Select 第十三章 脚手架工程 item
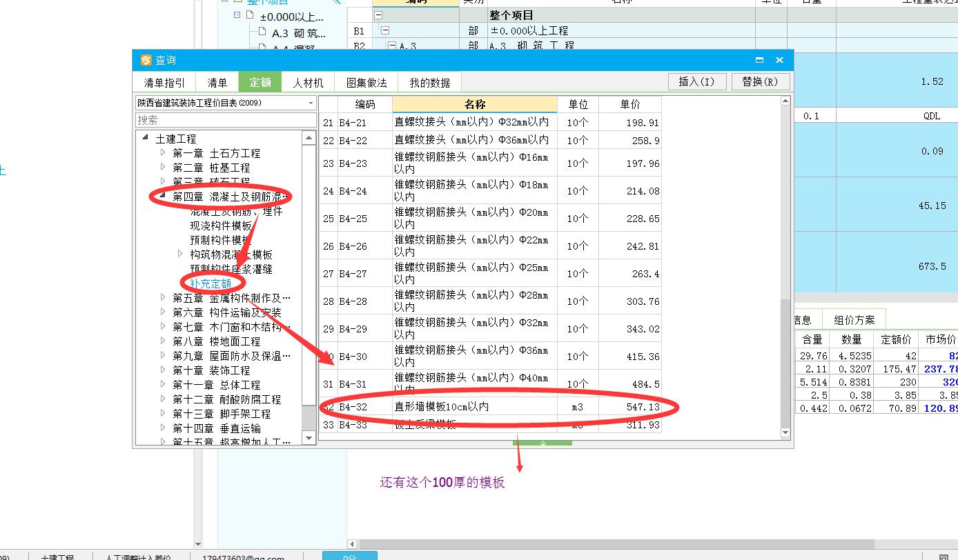Image resolution: width=958 pixels, height=560 pixels. 222,414
